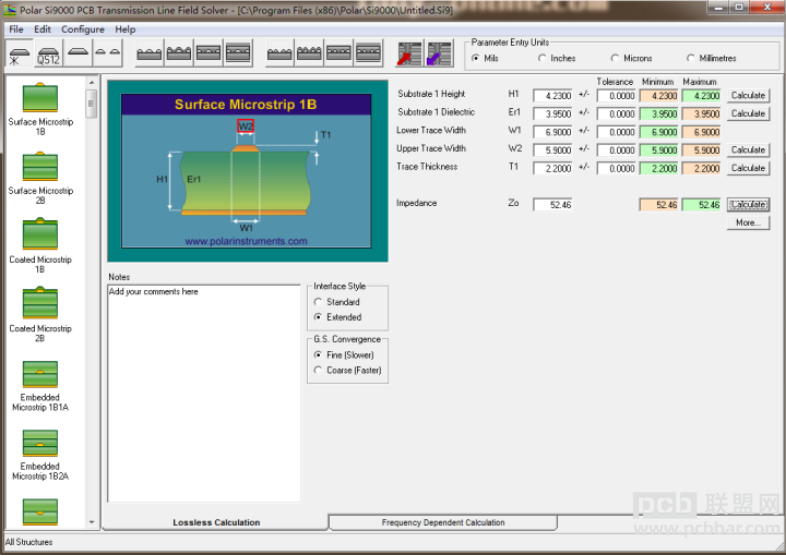Click the purple arrow import icon
Image resolution: width=786 pixels, height=556 pixels.
(440, 54)
